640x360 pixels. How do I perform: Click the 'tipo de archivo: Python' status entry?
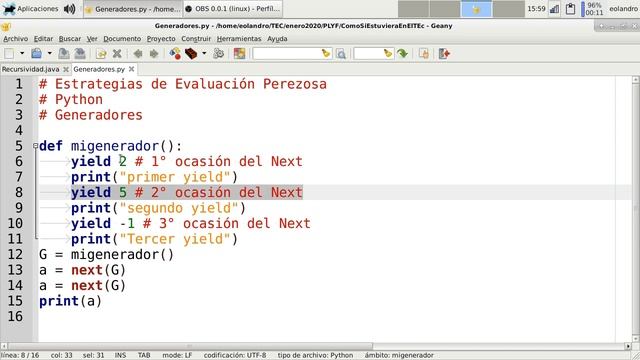(x=315, y=355)
